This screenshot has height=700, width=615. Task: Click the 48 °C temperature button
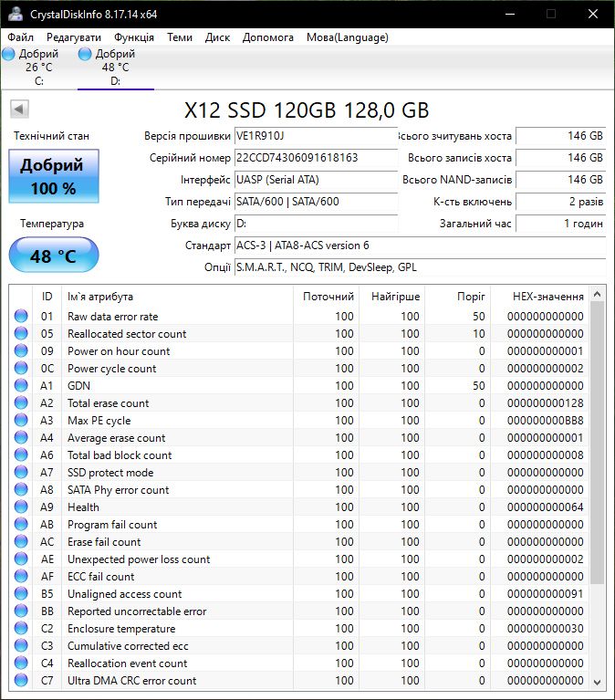tap(54, 255)
